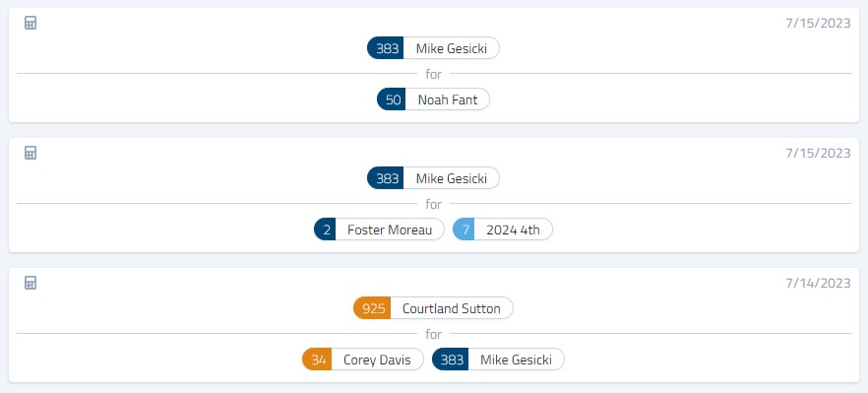868x393 pixels.
Task: Open calculator icon on Noah Fant trade
Action: [x=31, y=24]
